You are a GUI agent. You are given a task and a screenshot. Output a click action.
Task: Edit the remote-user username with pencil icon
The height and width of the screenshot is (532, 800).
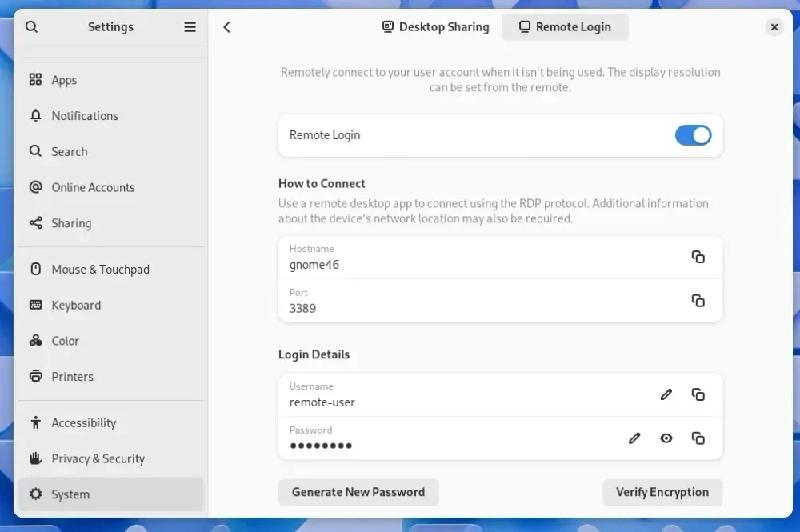(666, 394)
